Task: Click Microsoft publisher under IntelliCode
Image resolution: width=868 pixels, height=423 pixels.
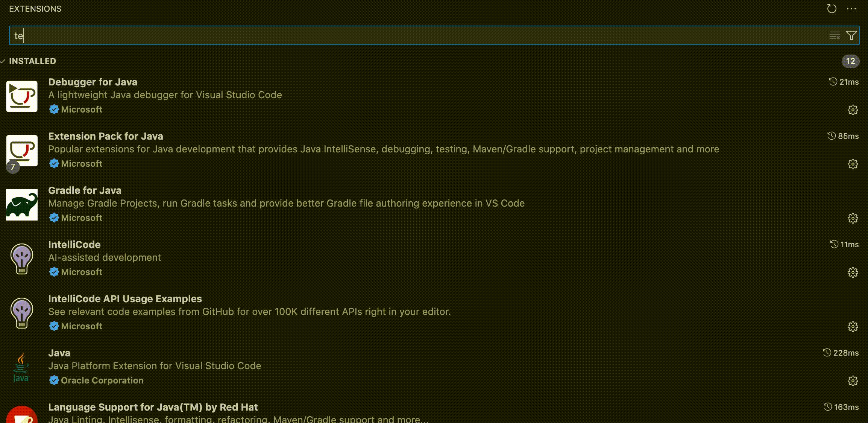Action: tap(82, 272)
